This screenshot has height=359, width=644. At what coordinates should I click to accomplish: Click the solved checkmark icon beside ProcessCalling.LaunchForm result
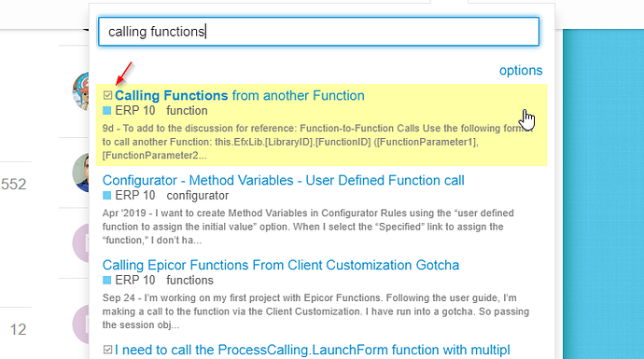(x=107, y=350)
